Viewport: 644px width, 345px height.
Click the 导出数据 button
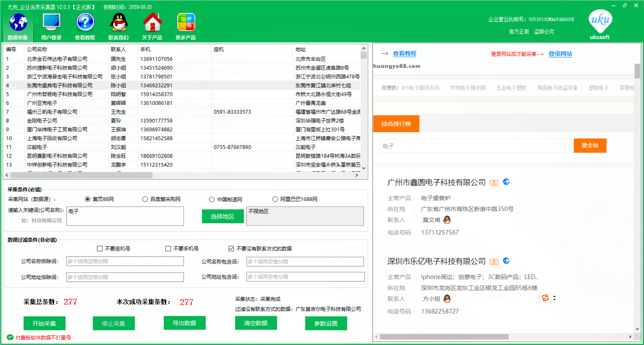185,323
